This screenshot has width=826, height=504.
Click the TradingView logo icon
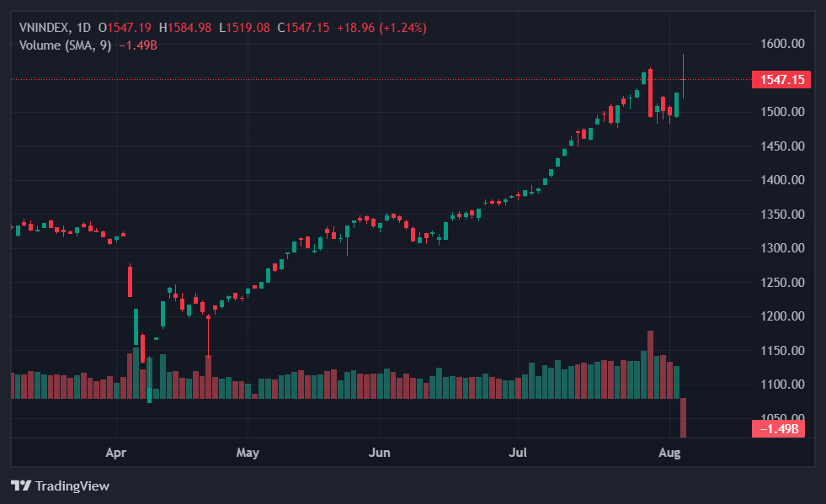tap(21, 485)
